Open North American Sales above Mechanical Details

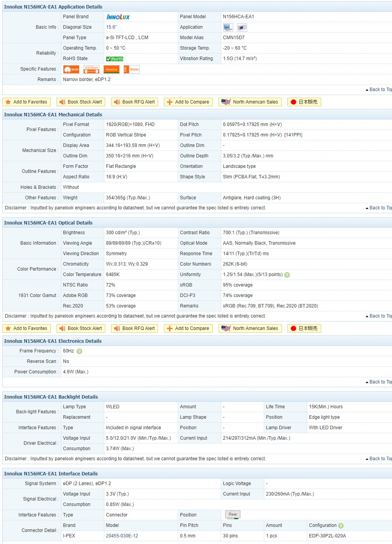(250, 102)
